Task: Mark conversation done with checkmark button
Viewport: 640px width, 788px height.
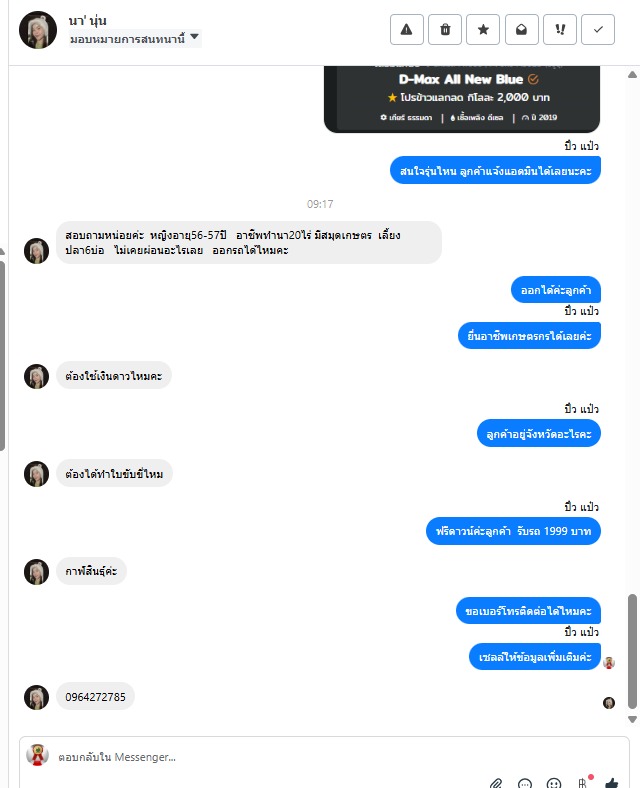Action: click(x=598, y=30)
